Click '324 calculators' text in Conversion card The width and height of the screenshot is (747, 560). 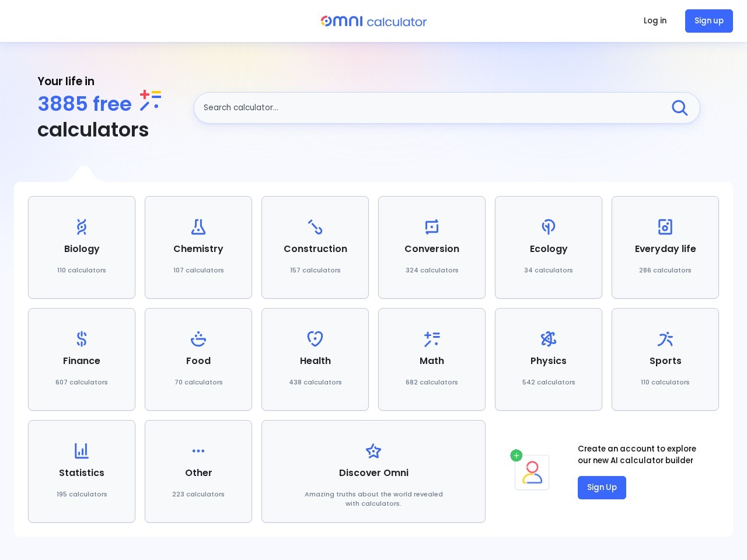[x=432, y=270]
